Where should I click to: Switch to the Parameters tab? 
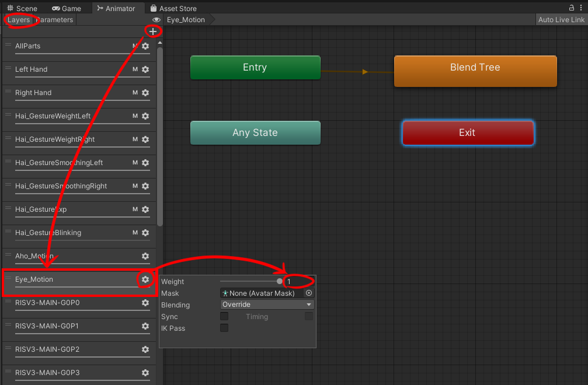pos(54,20)
